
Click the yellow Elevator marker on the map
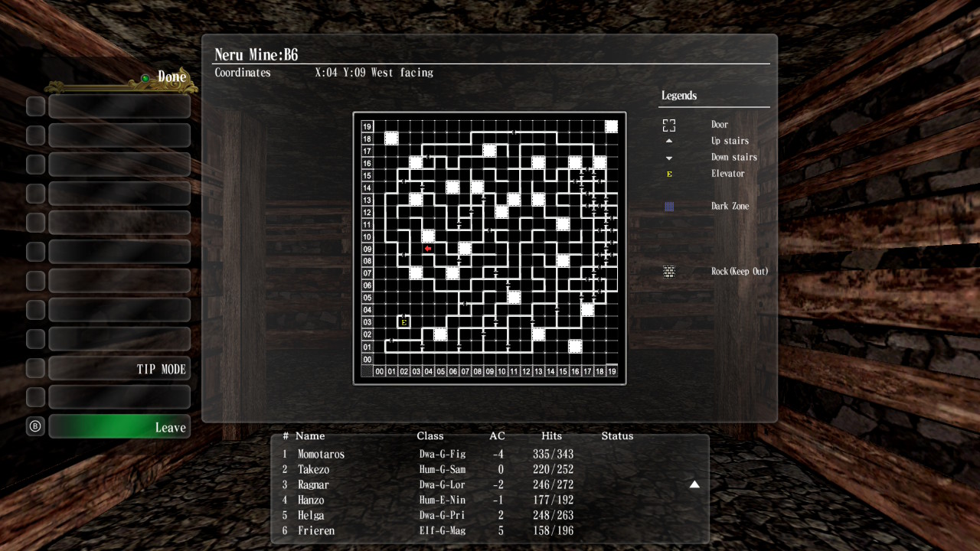coord(403,322)
